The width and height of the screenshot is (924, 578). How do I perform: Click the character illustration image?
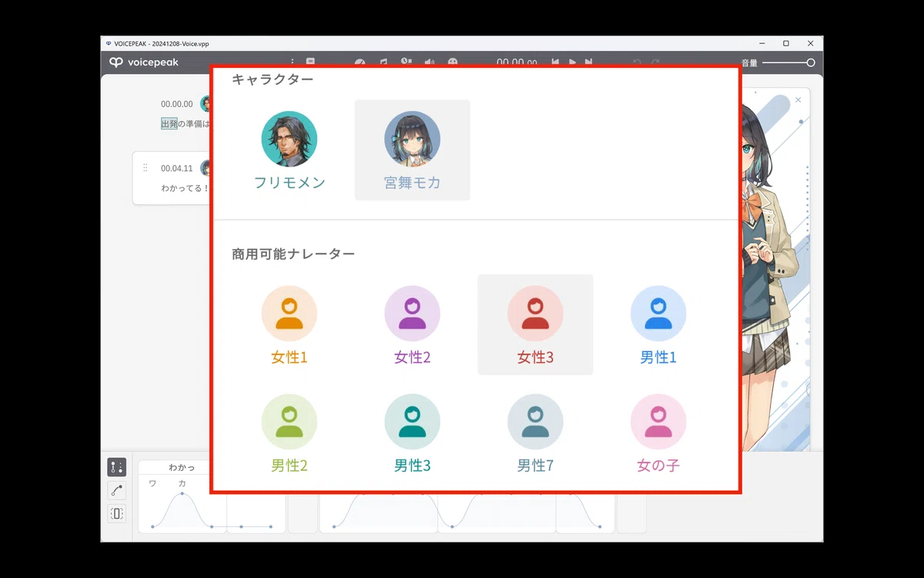(775, 270)
